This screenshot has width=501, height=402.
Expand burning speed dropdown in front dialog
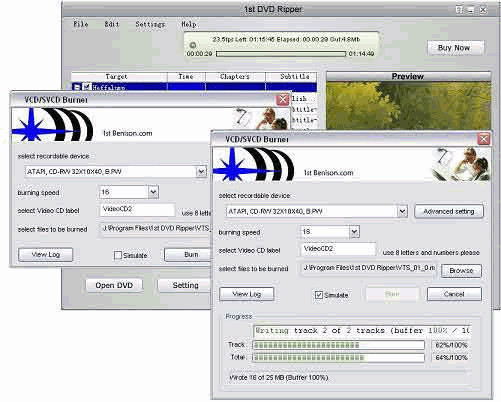pos(354,232)
